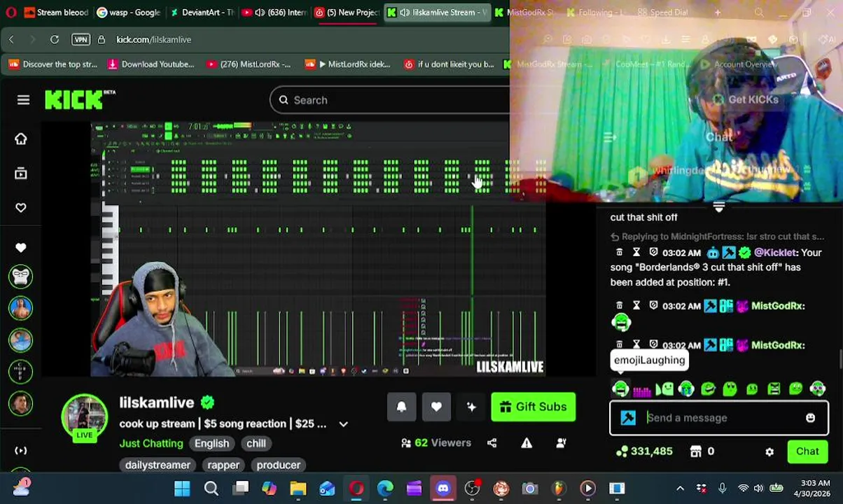843x504 pixels.
Task: Click the lilskamlive channel name
Action: (x=156, y=402)
